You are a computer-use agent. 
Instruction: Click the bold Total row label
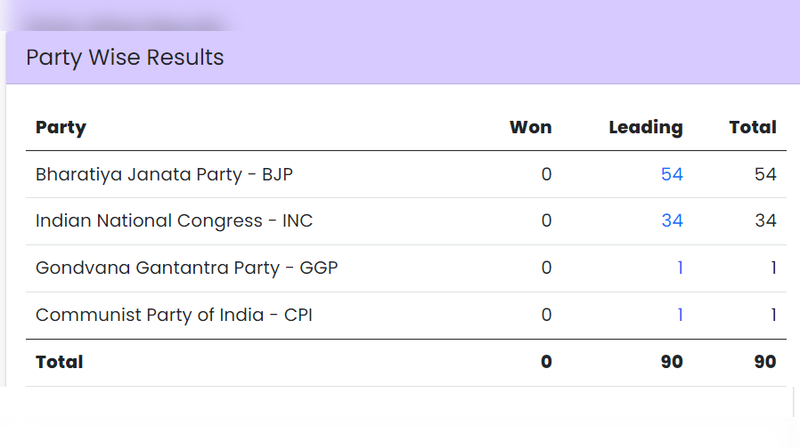point(60,362)
